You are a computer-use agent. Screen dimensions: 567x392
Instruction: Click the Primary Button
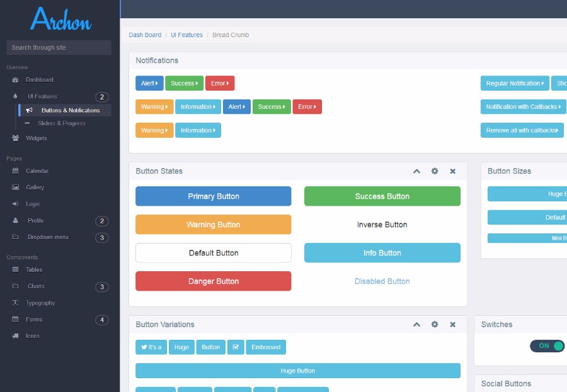tap(214, 196)
